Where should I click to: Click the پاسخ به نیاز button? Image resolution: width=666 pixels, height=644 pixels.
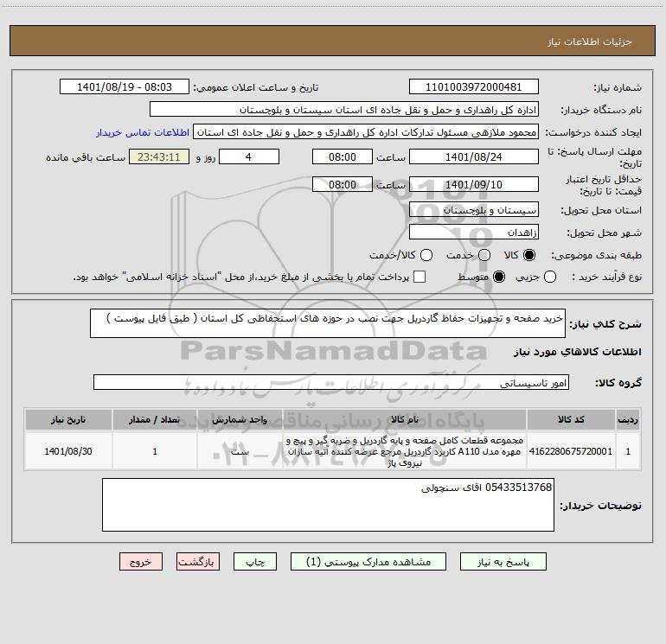503,562
